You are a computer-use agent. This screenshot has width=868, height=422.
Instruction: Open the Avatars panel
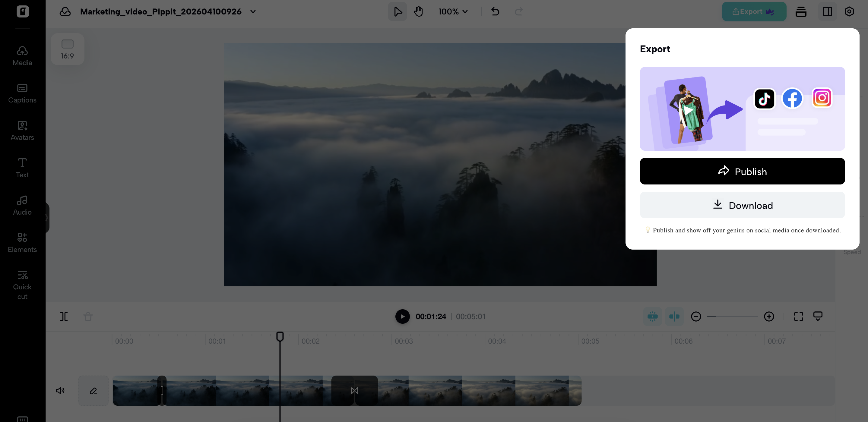(22, 131)
